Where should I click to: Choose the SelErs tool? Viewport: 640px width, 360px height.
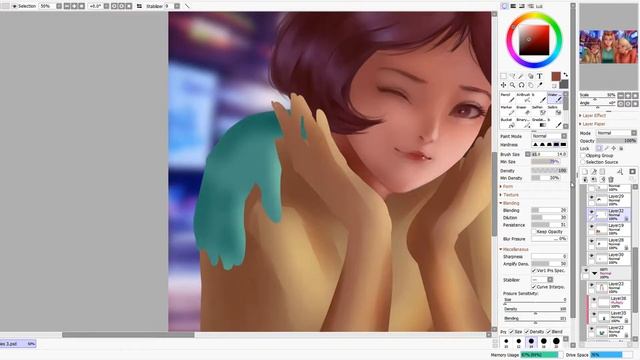[554, 111]
